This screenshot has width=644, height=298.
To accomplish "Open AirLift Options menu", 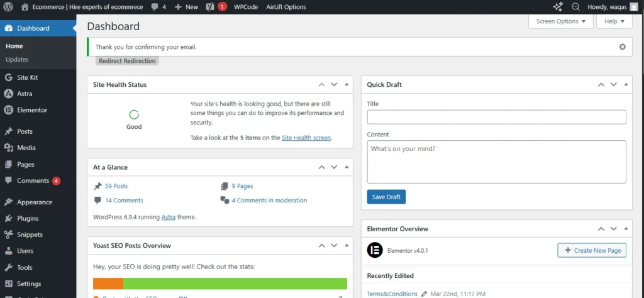I will 286,7.
